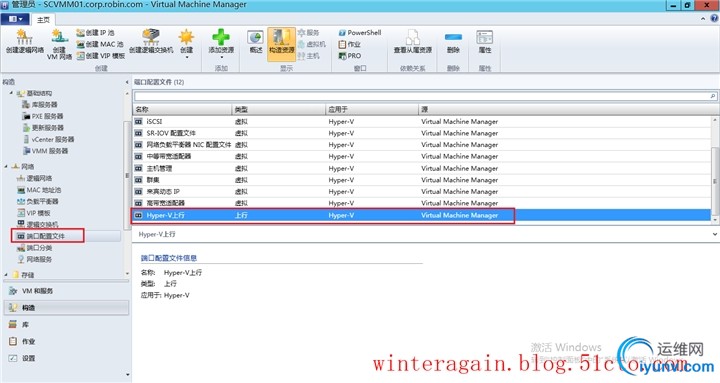The height and width of the screenshot is (383, 720).
Task: Switch to the 主页 ribbon tab
Action: [x=44, y=20]
